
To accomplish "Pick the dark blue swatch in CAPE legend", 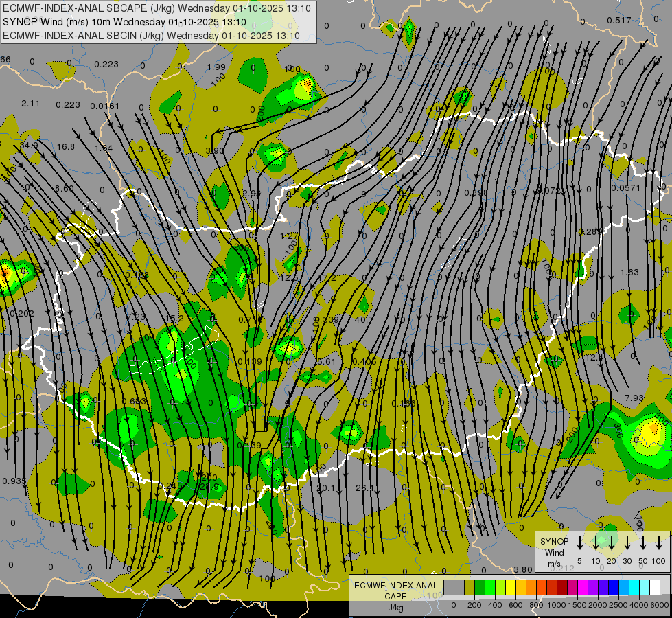I will [614, 588].
